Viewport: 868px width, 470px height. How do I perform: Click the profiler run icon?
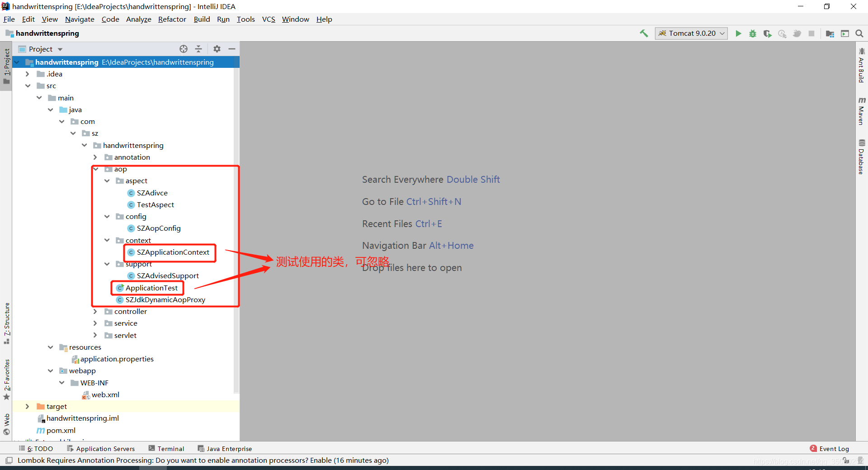(x=782, y=33)
